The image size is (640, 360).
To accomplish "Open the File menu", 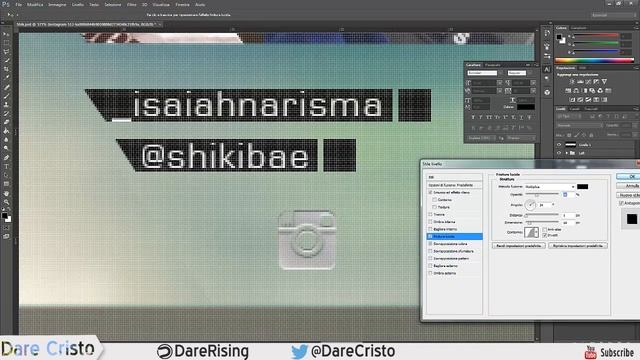I will coord(19,4).
